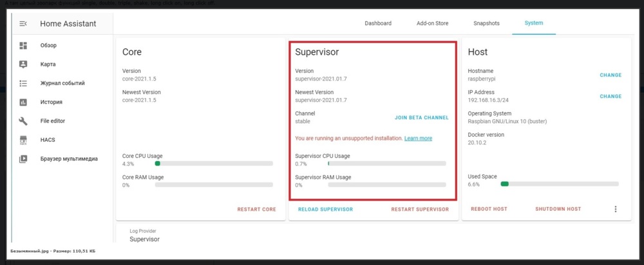Click the История chart icon
Image resolution: width=644 pixels, height=265 pixels.
point(23,103)
